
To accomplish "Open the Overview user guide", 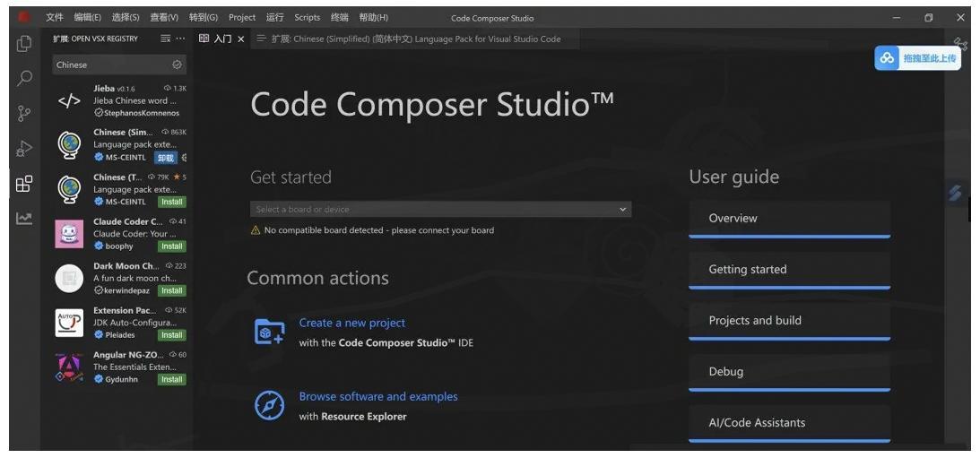I will click(x=789, y=219).
